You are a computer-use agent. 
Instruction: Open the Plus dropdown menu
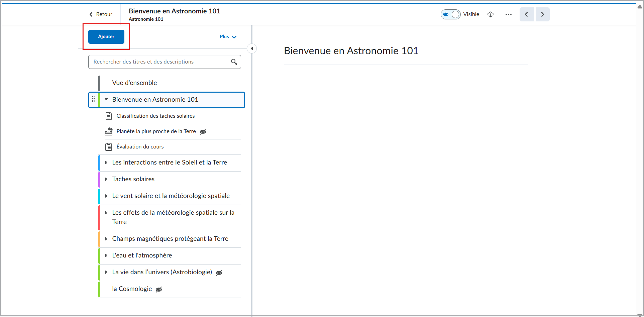click(228, 37)
